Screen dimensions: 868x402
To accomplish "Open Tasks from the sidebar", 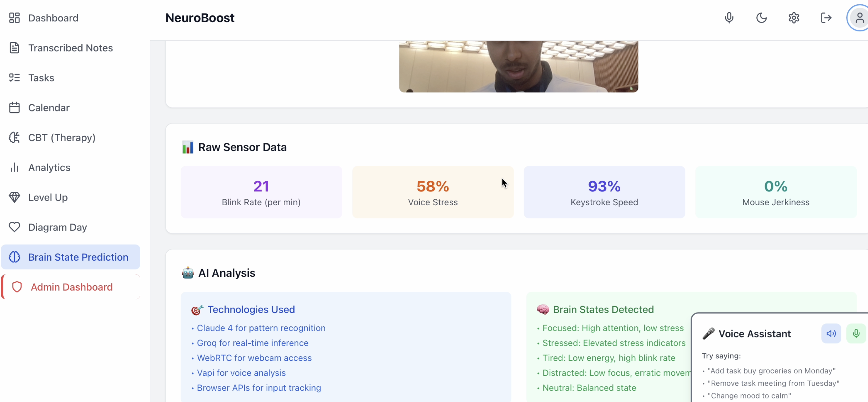I will click(x=41, y=78).
